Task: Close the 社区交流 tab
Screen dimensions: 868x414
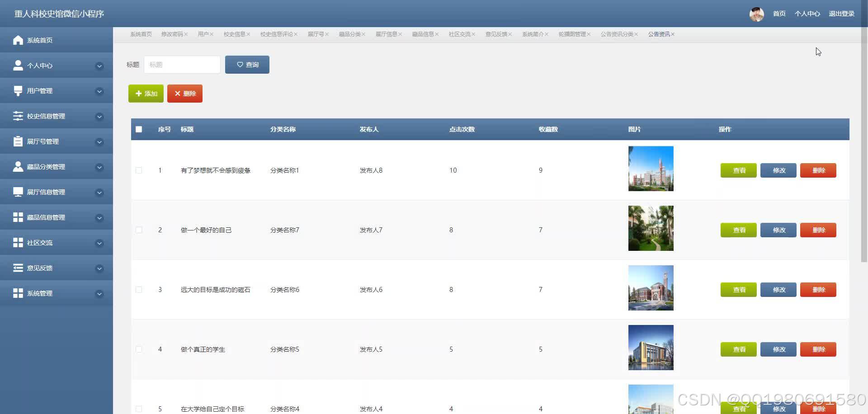Action: [x=473, y=34]
